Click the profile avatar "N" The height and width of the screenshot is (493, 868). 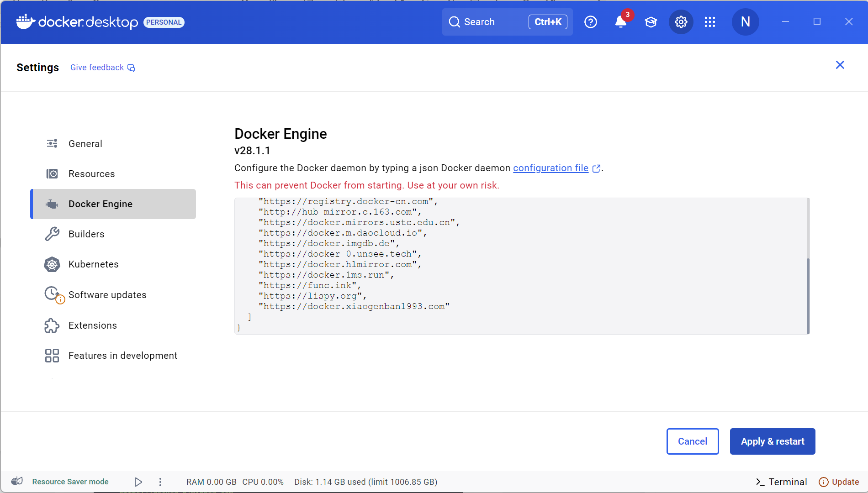click(x=745, y=21)
